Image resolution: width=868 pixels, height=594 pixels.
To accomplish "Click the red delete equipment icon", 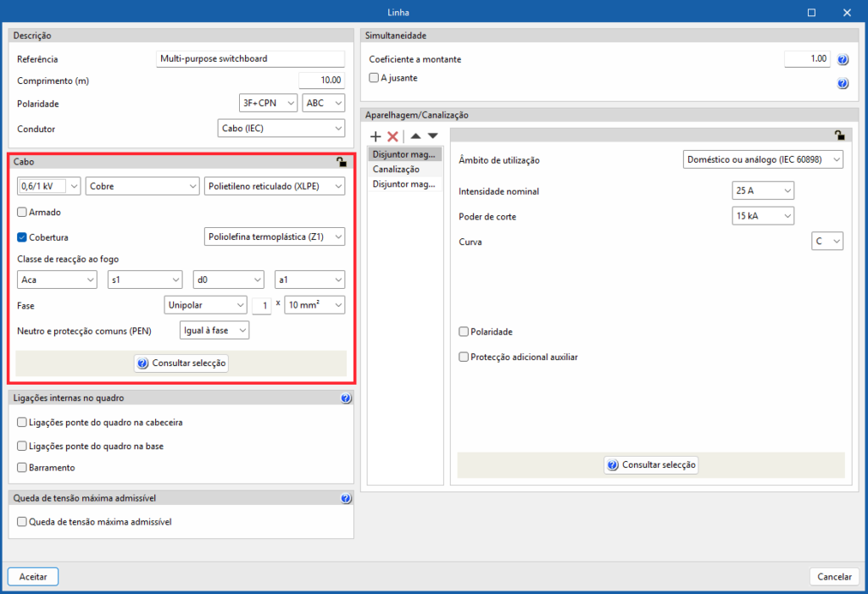I will pos(392,136).
